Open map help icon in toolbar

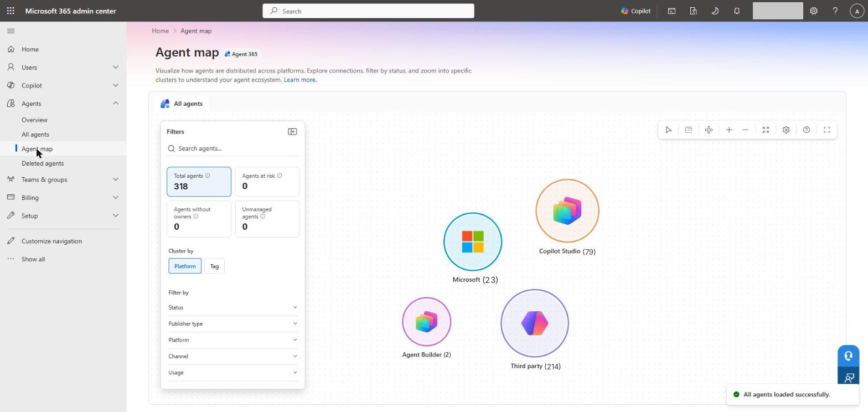[807, 130]
